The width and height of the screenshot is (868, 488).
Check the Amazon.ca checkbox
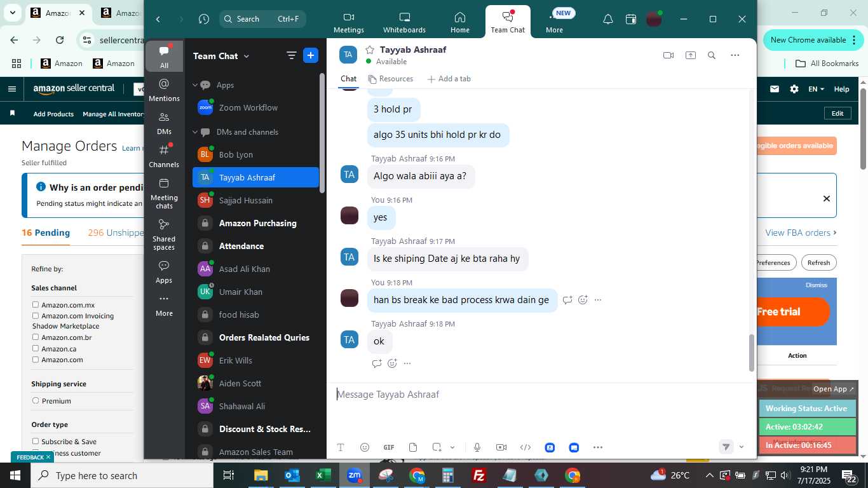(x=36, y=349)
